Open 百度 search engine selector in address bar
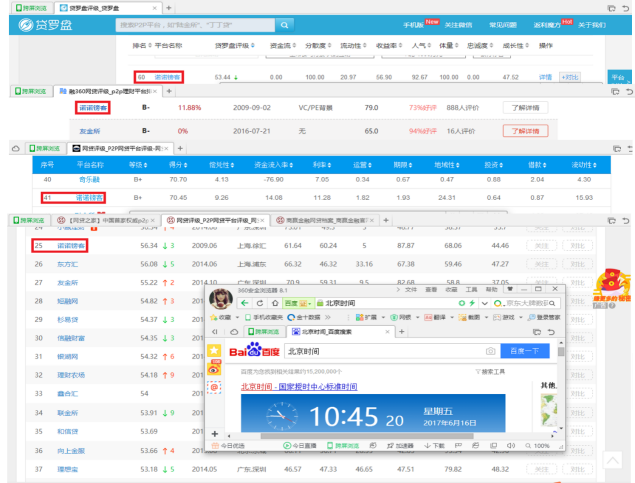 click(x=298, y=303)
